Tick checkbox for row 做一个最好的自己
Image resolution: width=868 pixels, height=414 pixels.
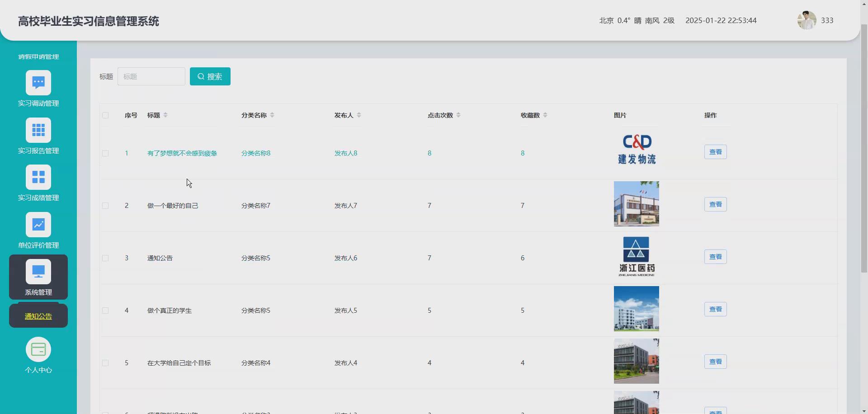[x=105, y=206]
